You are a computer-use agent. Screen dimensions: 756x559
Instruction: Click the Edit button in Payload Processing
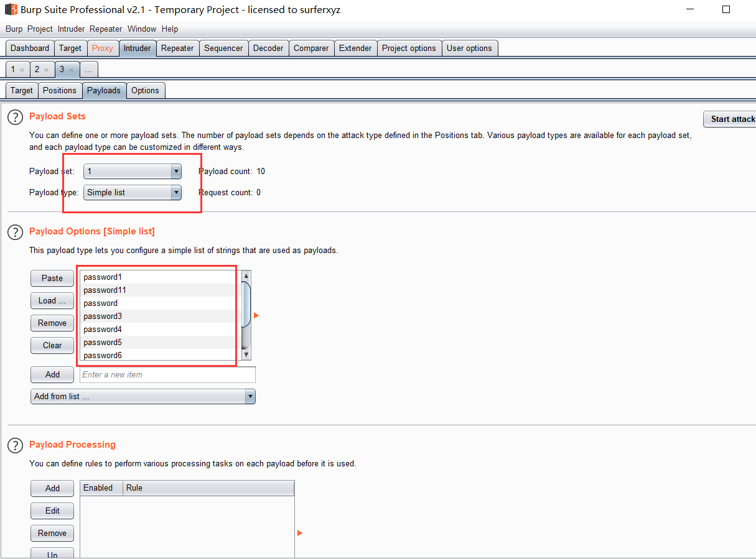[x=52, y=511]
